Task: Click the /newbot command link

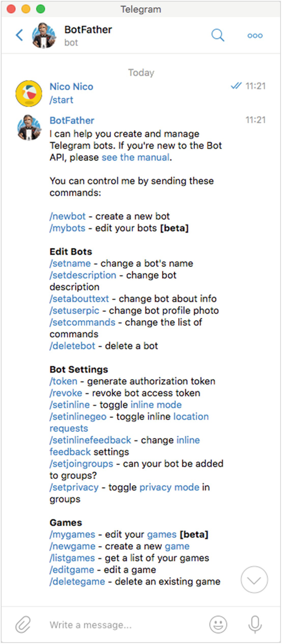Action: point(68,216)
